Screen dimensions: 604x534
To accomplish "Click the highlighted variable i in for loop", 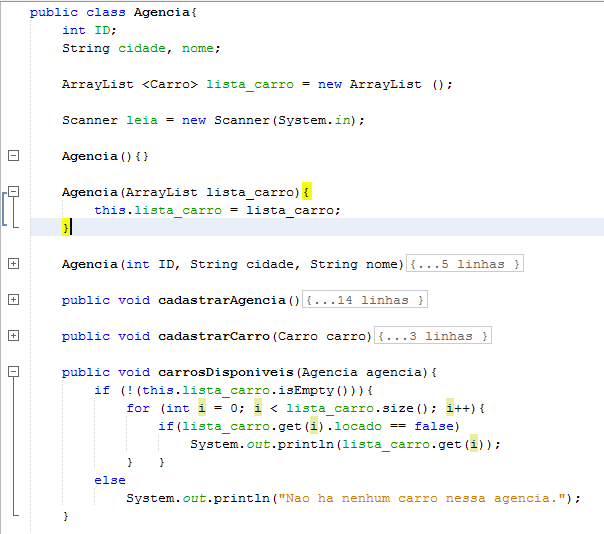I will pyautogui.click(x=202, y=408).
